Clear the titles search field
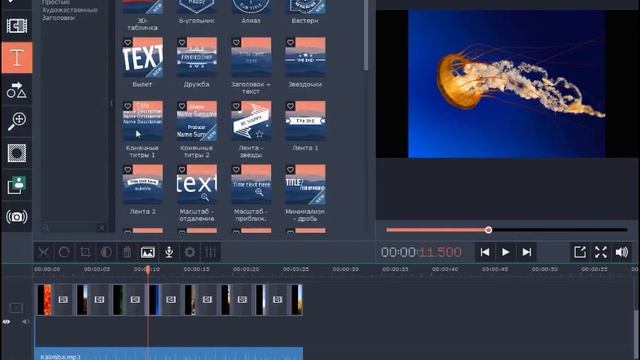The width and height of the screenshot is (640, 360). coord(102,228)
